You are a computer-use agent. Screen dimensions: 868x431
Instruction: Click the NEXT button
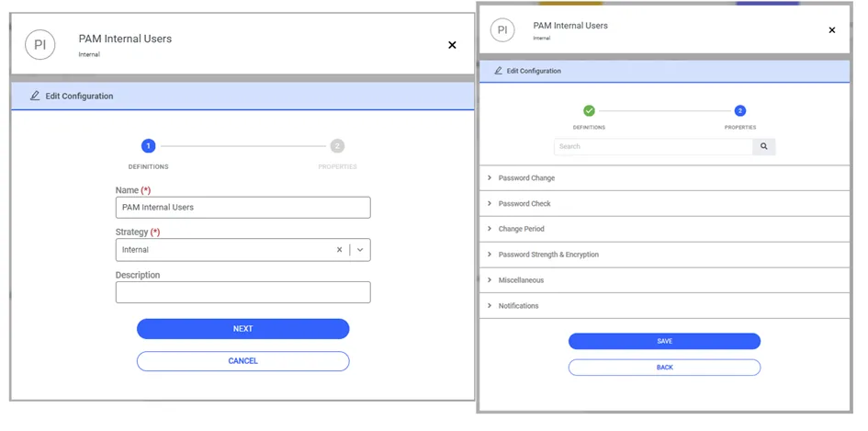243,328
